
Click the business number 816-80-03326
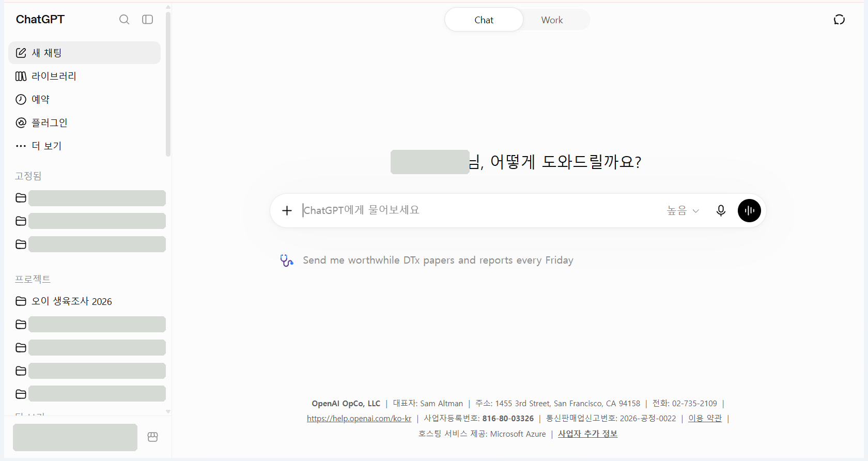pos(508,419)
